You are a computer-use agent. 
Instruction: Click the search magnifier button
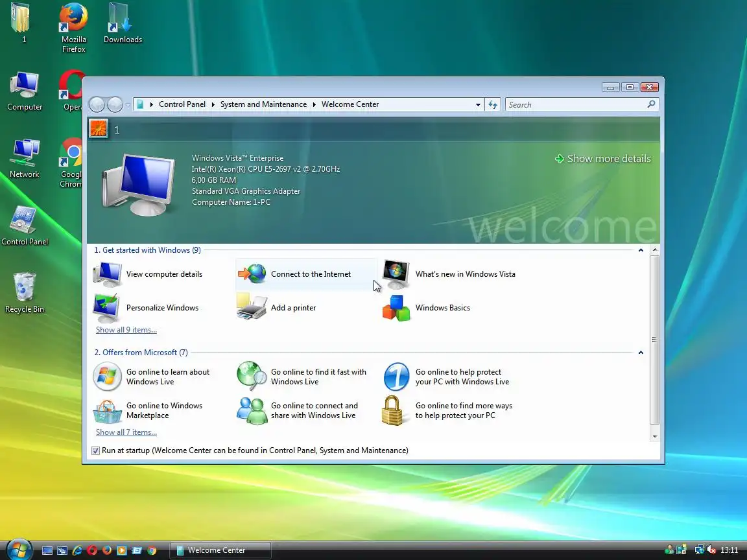pos(651,104)
